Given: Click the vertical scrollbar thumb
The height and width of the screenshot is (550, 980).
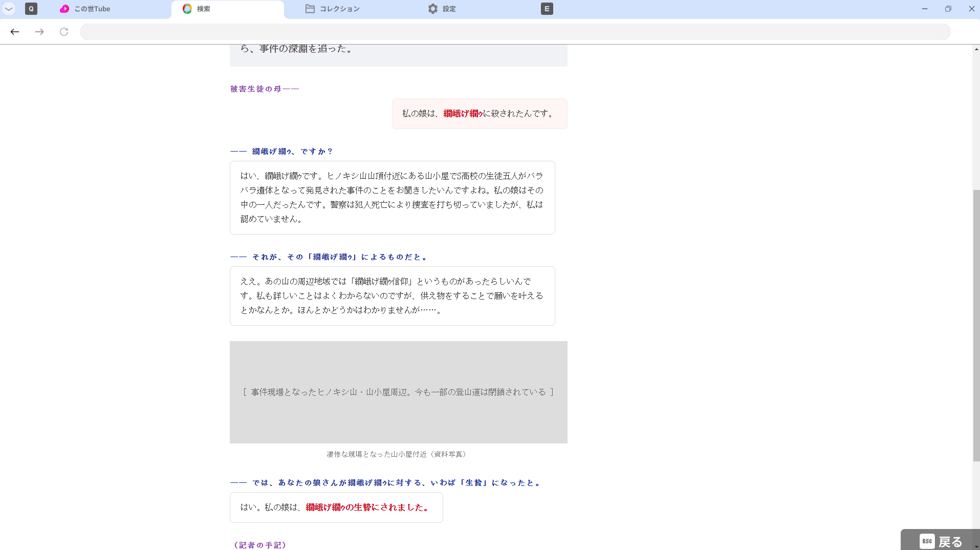Looking at the screenshot, I should point(976,325).
